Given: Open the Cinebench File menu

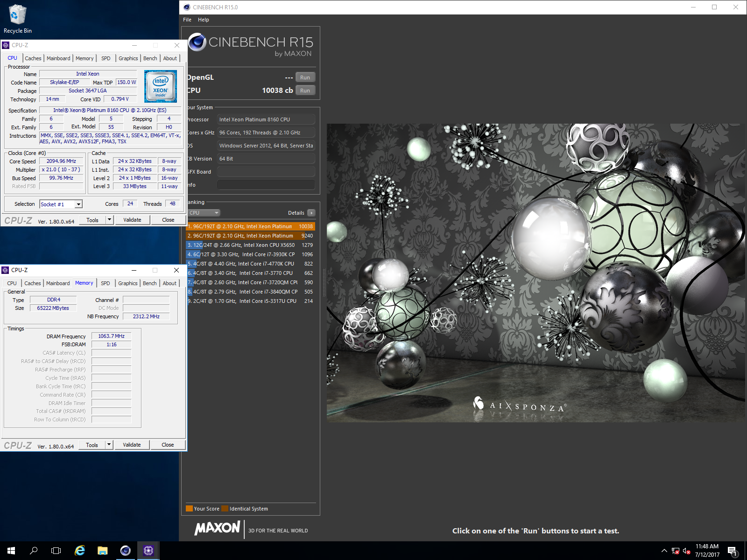Looking at the screenshot, I should (x=187, y=20).
